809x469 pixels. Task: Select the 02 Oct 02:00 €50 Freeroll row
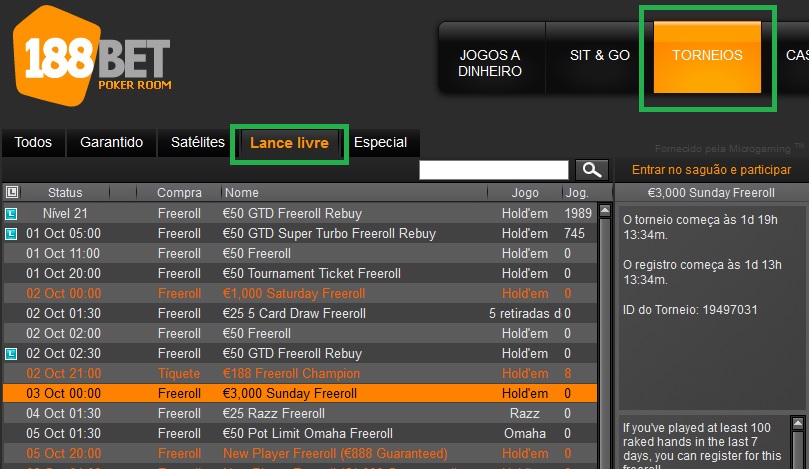(300, 334)
